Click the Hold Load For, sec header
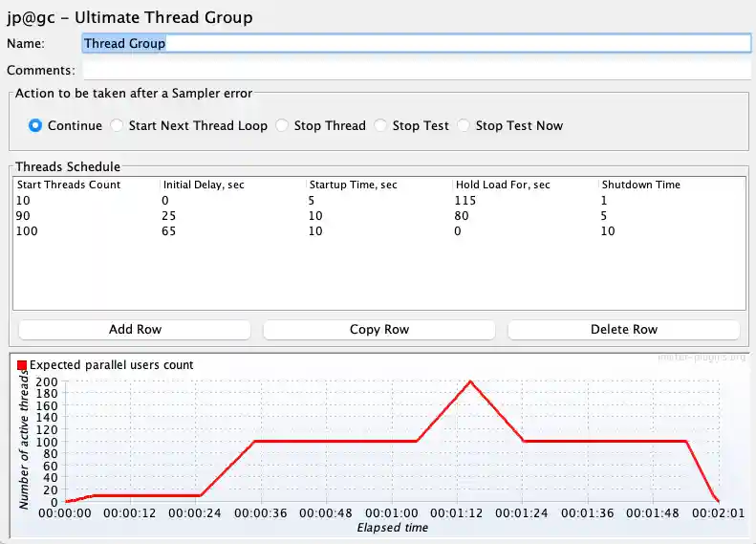Screen dimensions: 756x544 pos(526,185)
